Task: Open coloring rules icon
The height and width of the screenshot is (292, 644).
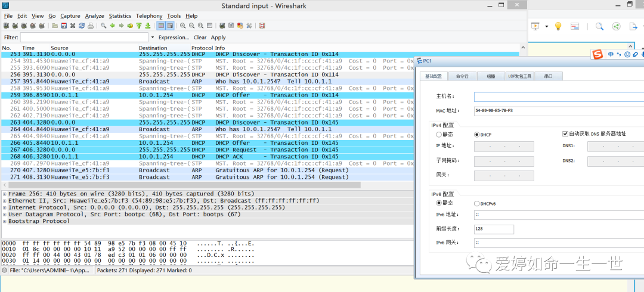Action: (240, 26)
